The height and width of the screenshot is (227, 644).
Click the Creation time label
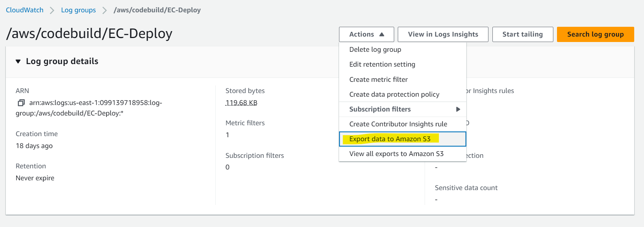[37, 134]
